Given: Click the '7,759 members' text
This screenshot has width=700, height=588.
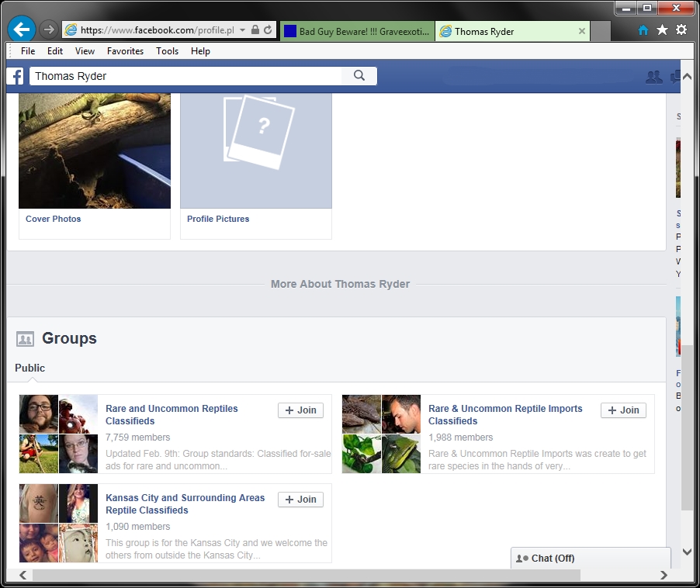Looking at the screenshot, I should tap(137, 438).
